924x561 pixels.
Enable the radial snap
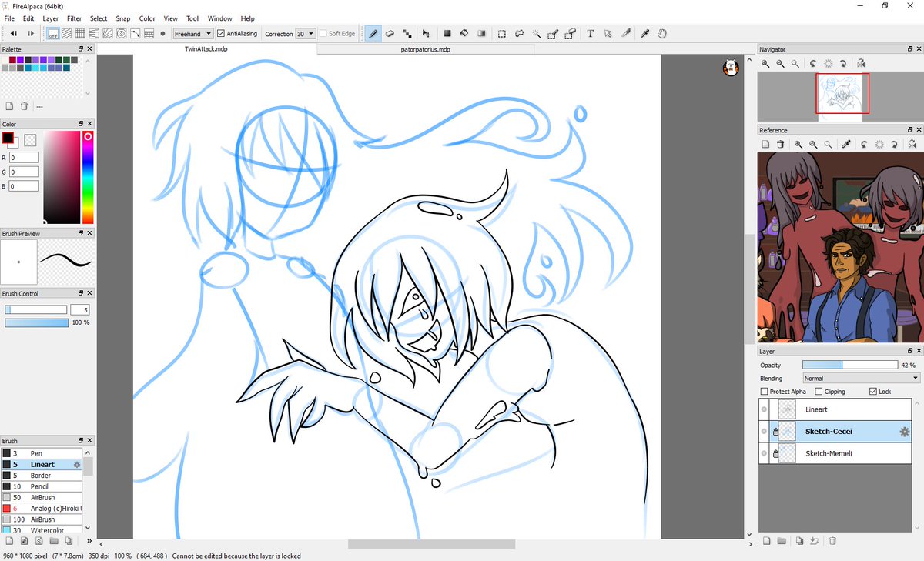click(x=108, y=34)
